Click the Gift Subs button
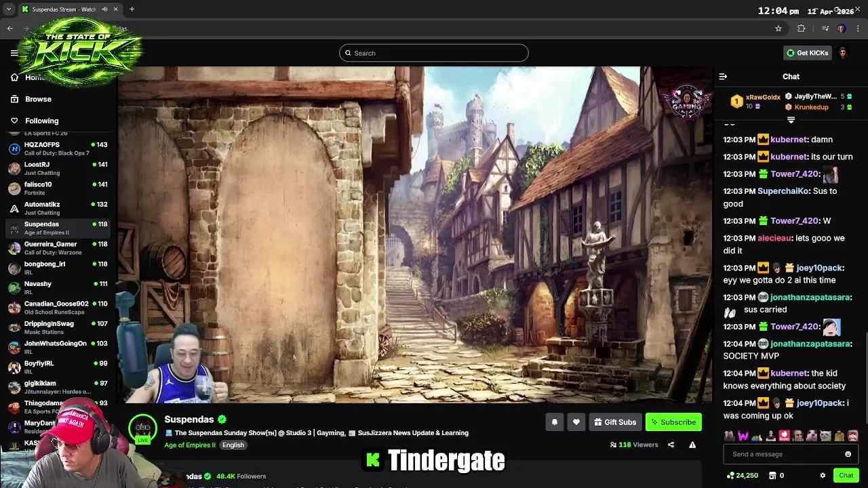The width and height of the screenshot is (868, 488). pyautogui.click(x=615, y=422)
